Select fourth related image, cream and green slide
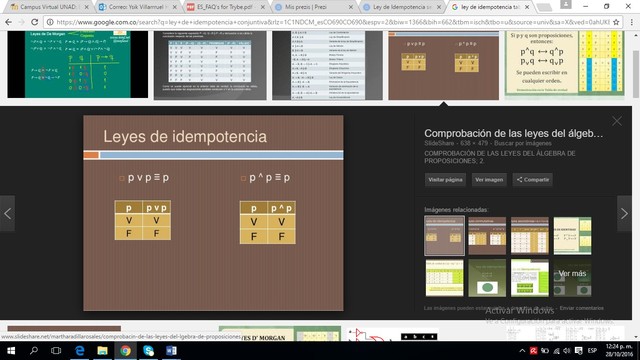The width and height of the screenshot is (640, 360). pyautogui.click(x=572, y=236)
